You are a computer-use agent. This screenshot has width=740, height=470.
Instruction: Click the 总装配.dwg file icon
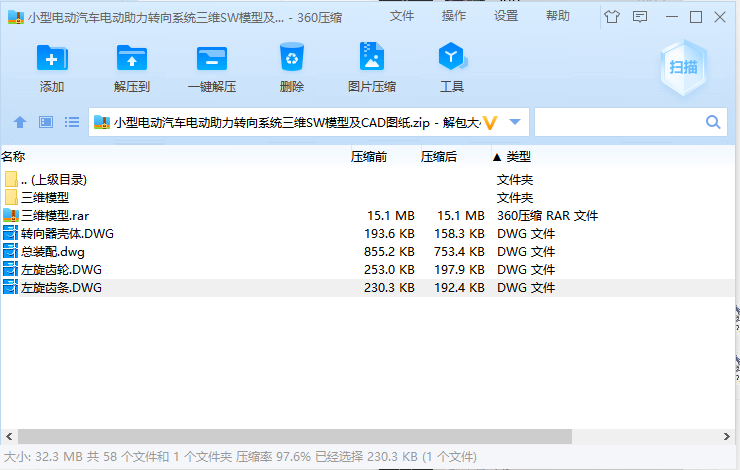point(10,251)
